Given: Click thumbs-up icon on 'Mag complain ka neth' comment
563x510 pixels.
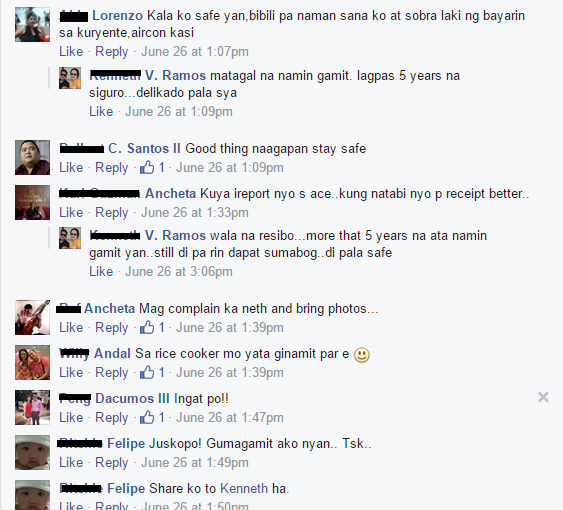Looking at the screenshot, I should [147, 327].
